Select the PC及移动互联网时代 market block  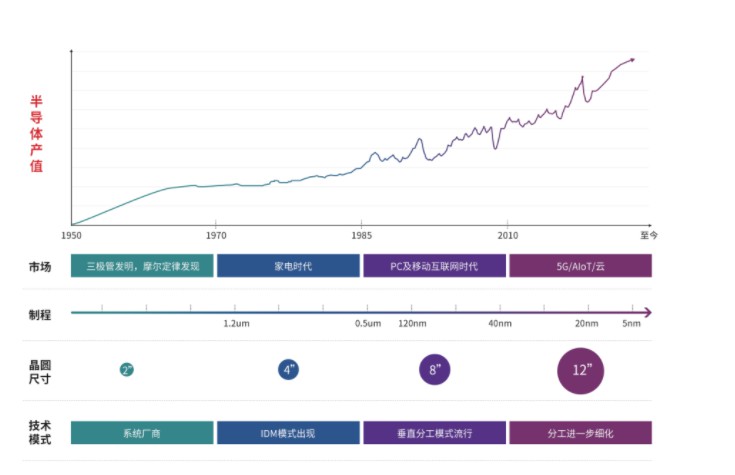pos(435,266)
